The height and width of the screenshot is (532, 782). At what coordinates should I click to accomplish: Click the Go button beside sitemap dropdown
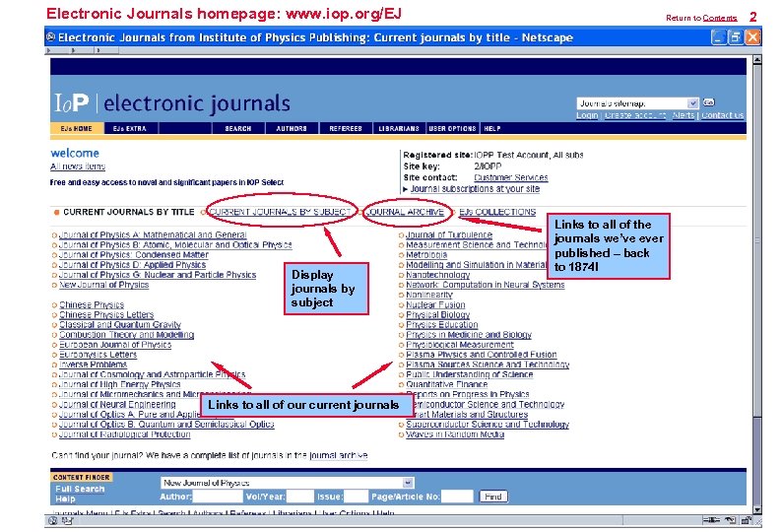pyautogui.click(x=709, y=102)
